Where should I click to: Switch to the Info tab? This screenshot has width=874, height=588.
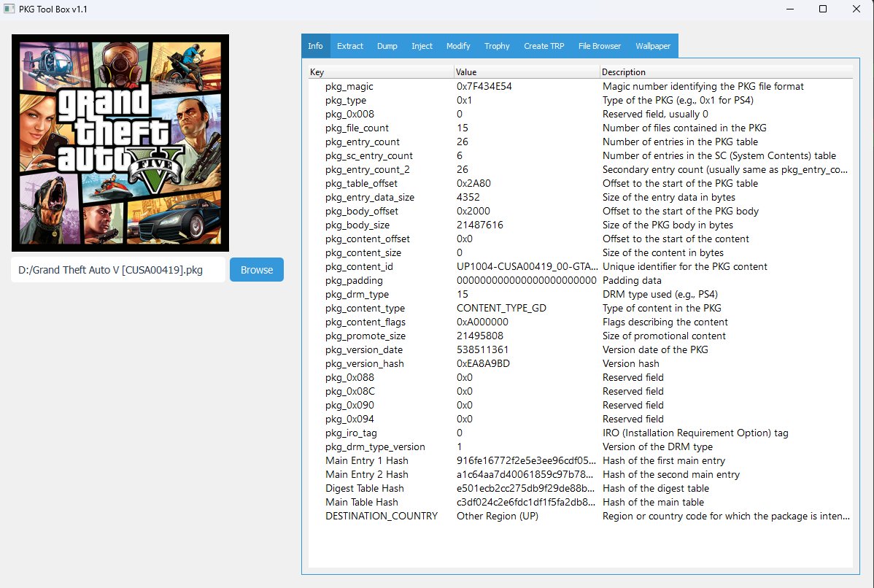tap(315, 46)
